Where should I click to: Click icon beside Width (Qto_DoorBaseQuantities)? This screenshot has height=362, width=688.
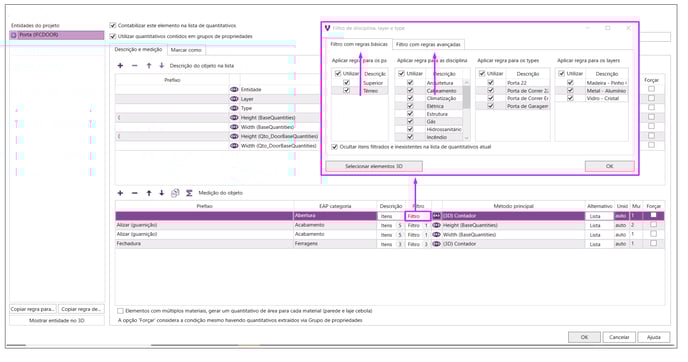tap(234, 146)
